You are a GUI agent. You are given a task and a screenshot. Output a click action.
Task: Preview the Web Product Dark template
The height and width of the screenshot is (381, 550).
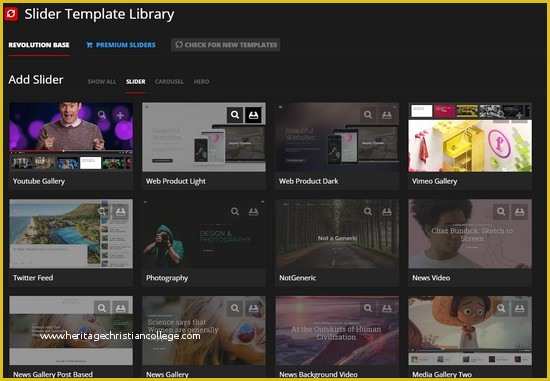(368, 115)
